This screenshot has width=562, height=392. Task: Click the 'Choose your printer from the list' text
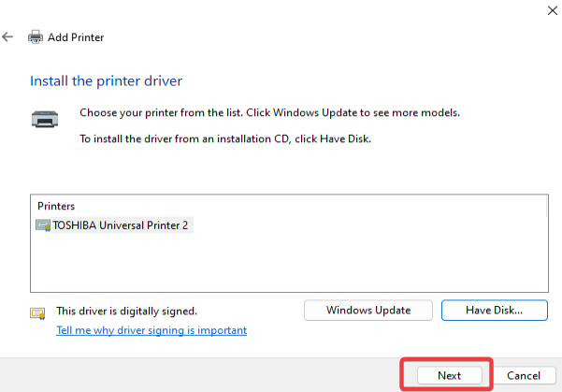click(269, 113)
